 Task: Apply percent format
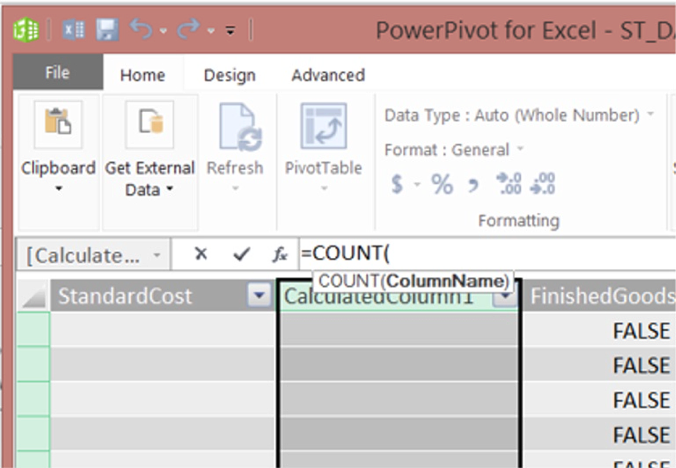[441, 184]
